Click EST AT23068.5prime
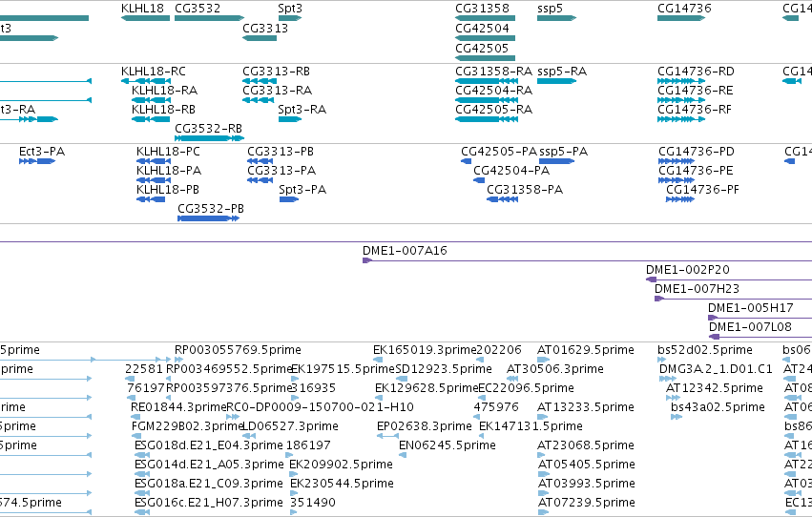The height and width of the screenshot is (517, 812). point(543,455)
